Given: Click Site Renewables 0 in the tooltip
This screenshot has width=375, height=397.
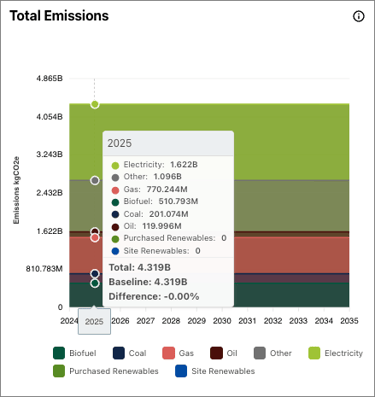Looking at the screenshot, I should tap(156, 251).
